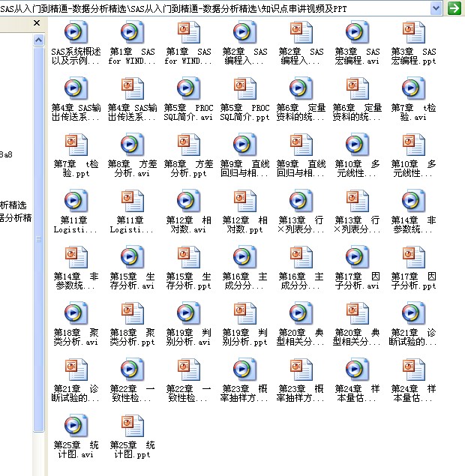Screen dimensions: 465x476
Task: Click the file name 第21章 诊断试验的... under the presentation icon
Action: pyautogui.click(x=76, y=393)
